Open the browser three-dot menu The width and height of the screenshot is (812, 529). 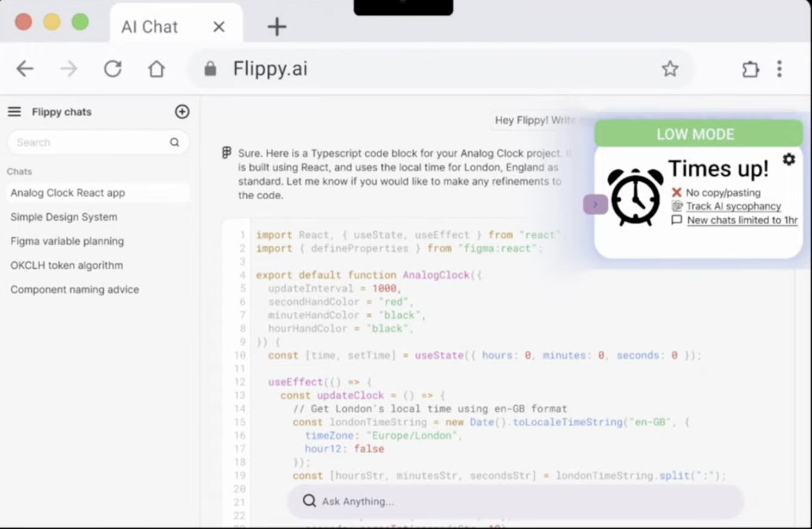pyautogui.click(x=779, y=69)
